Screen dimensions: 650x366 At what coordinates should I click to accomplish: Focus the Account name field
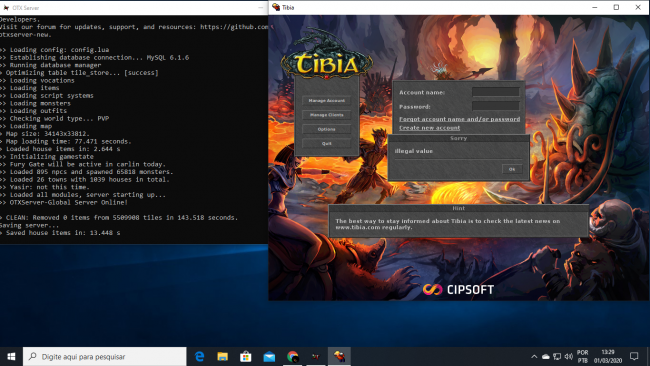click(496, 92)
